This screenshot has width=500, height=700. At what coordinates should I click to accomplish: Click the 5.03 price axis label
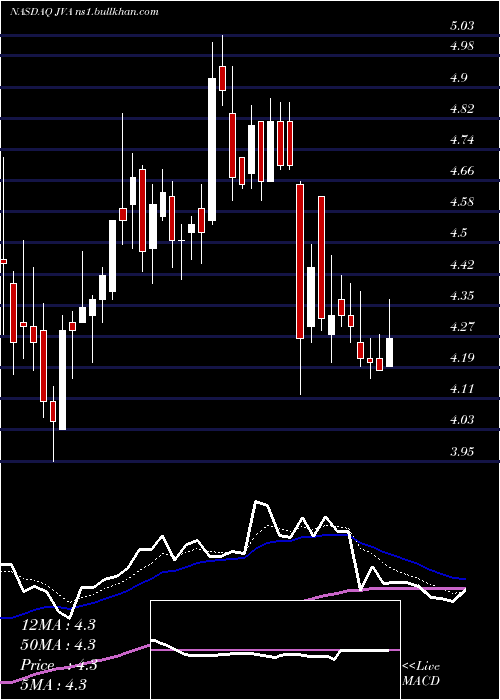462,26
